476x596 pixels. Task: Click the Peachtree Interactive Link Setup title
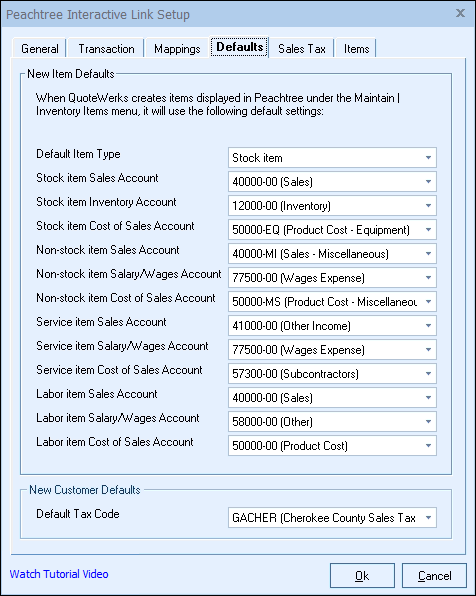tap(98, 14)
